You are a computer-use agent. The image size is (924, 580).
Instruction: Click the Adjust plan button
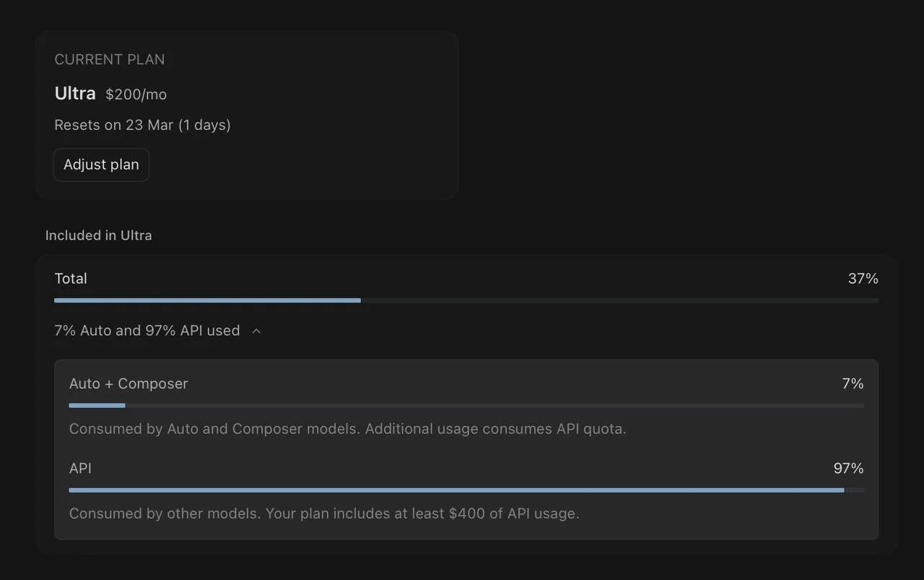point(101,165)
